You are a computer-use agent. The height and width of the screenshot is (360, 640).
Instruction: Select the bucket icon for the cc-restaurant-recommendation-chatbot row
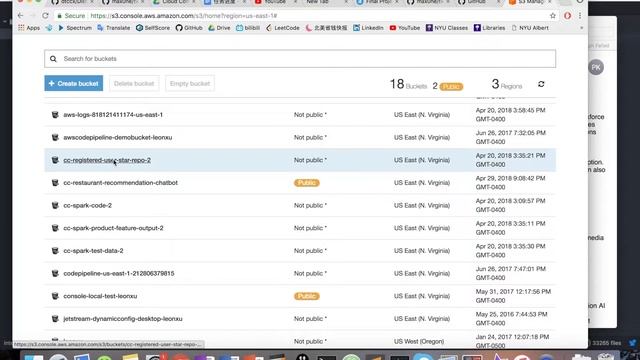(55, 183)
